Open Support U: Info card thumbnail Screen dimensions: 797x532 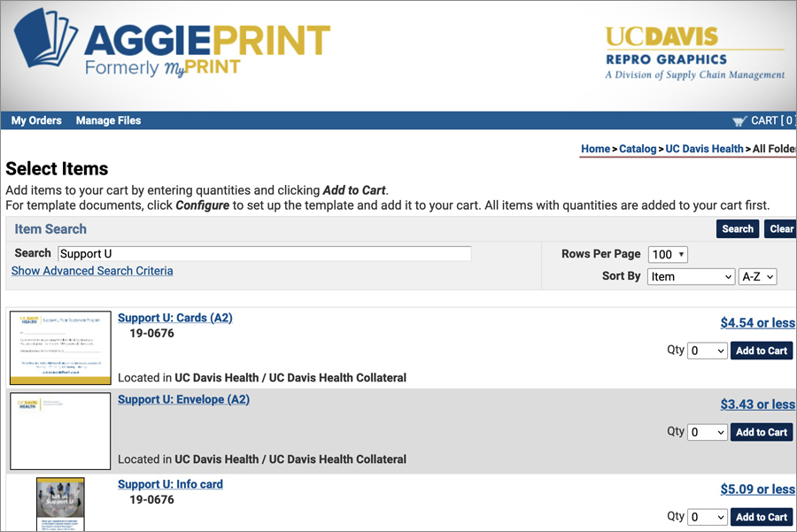[60, 504]
